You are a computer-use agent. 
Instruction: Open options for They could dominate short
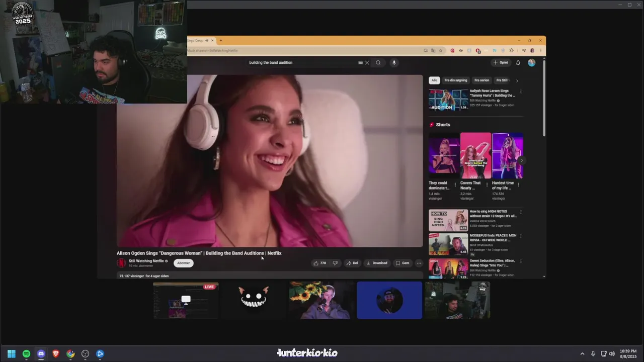click(x=455, y=185)
